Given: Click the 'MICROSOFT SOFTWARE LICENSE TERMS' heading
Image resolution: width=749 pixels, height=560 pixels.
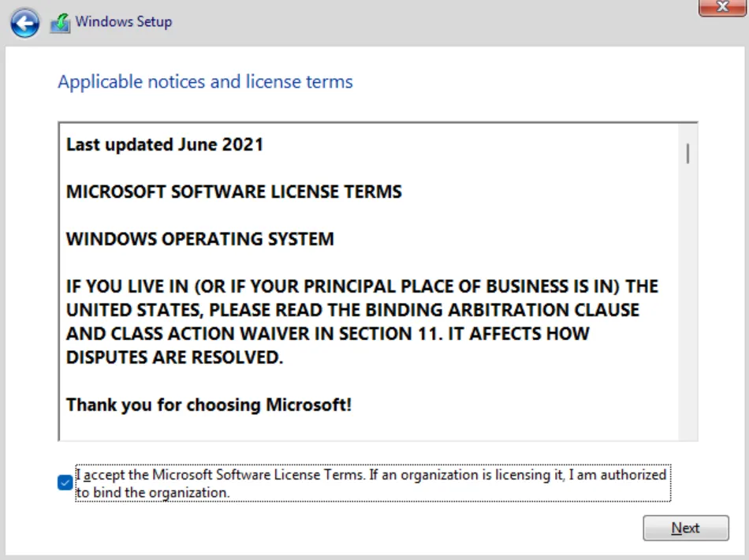Looking at the screenshot, I should pyautogui.click(x=234, y=192).
